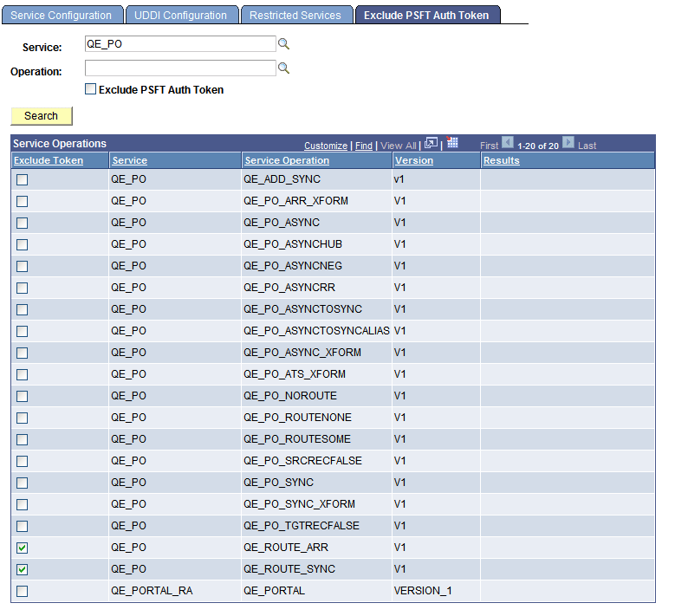Select the QE_ADD_SYNC operation text
Image resolution: width=675 pixels, height=616 pixels.
(282, 179)
